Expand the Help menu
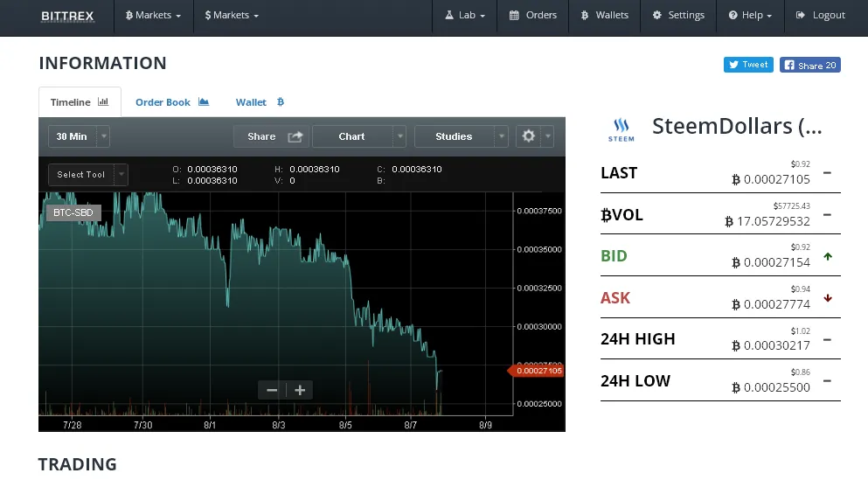 point(750,16)
